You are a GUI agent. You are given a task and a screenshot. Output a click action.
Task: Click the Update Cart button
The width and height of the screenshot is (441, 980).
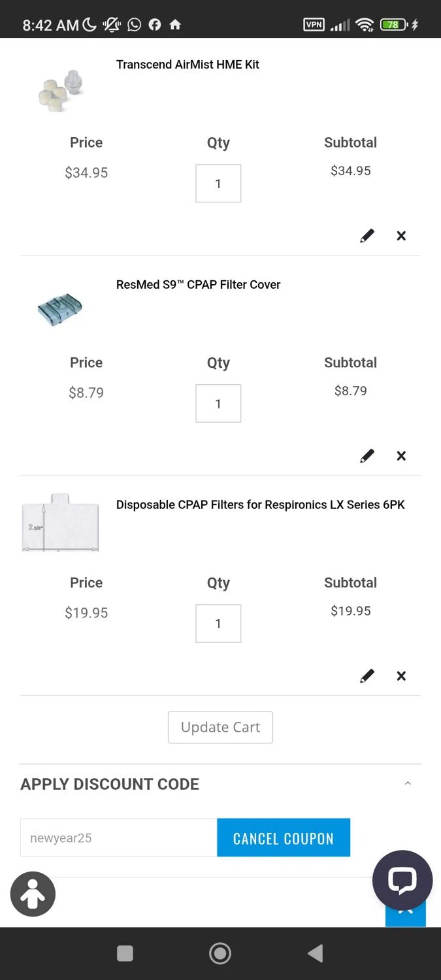tap(220, 727)
